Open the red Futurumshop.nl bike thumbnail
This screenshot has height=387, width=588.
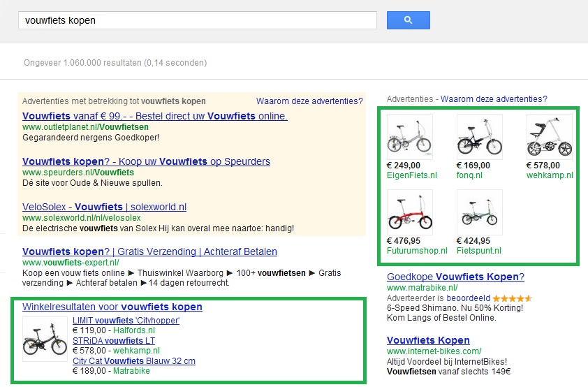409,212
